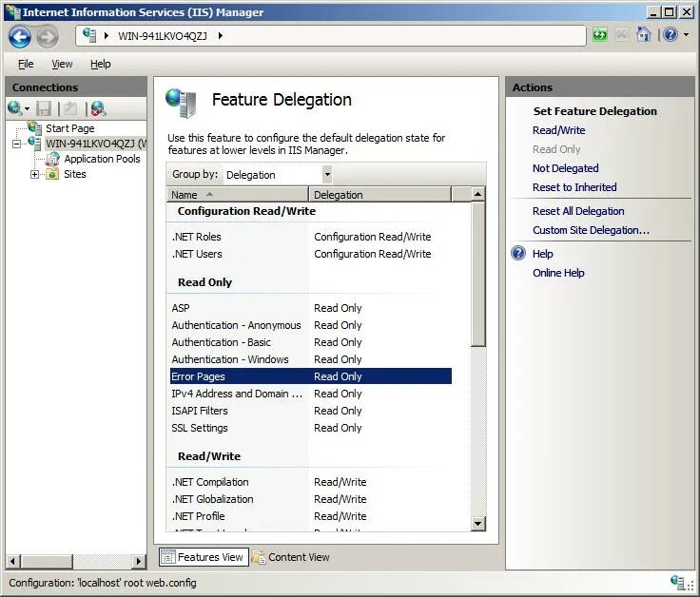Select the .NET Compilation row
This screenshot has height=597, width=700.
pos(311,482)
